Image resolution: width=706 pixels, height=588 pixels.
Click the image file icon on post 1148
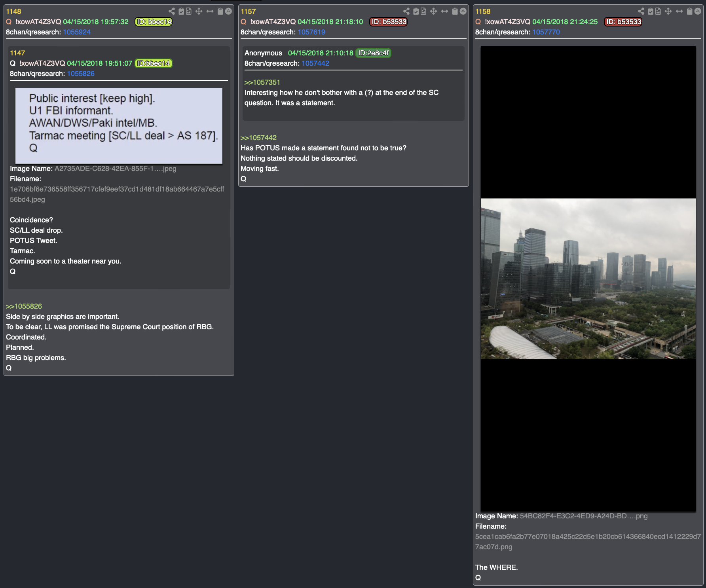point(189,11)
